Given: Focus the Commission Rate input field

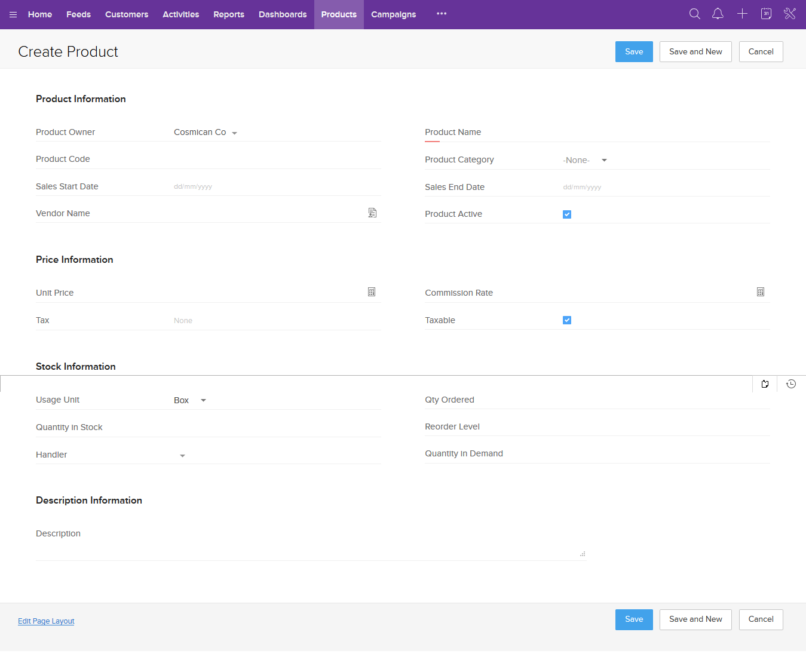Looking at the screenshot, I should 658,293.
